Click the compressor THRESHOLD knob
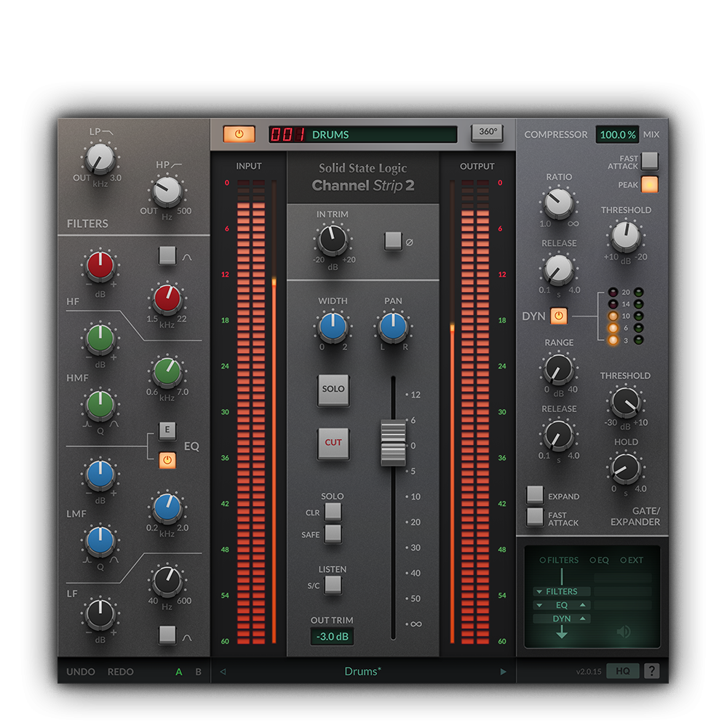727x728 pixels. (625, 237)
